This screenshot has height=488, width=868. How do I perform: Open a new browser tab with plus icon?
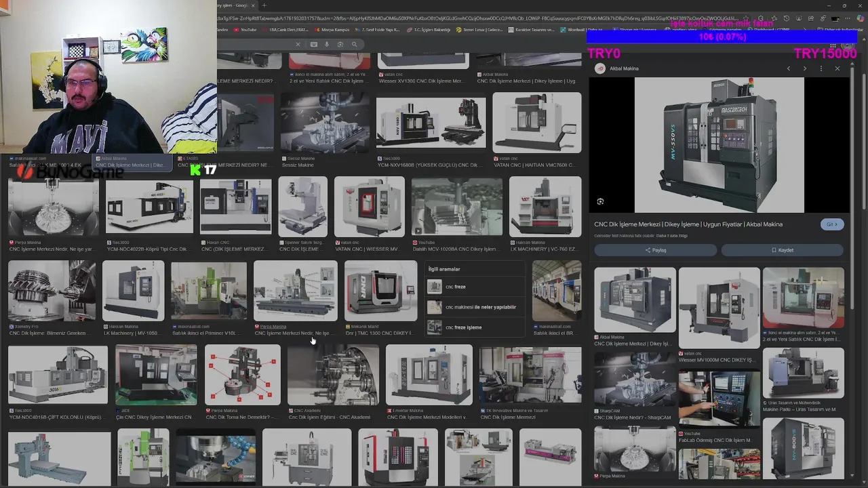click(x=264, y=5)
